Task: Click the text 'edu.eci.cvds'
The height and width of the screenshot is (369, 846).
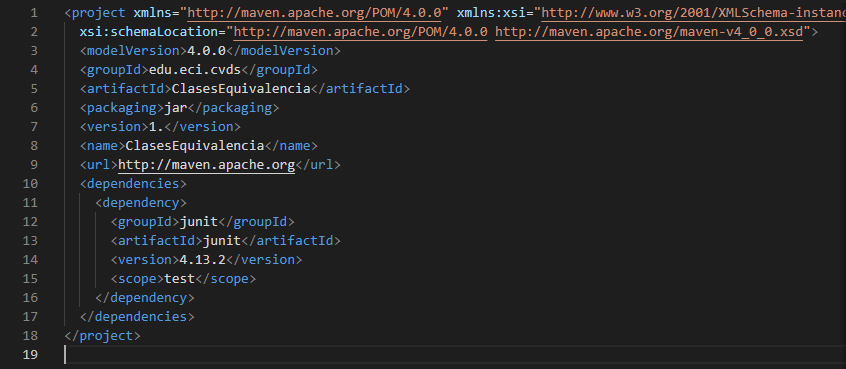Action: point(195,70)
